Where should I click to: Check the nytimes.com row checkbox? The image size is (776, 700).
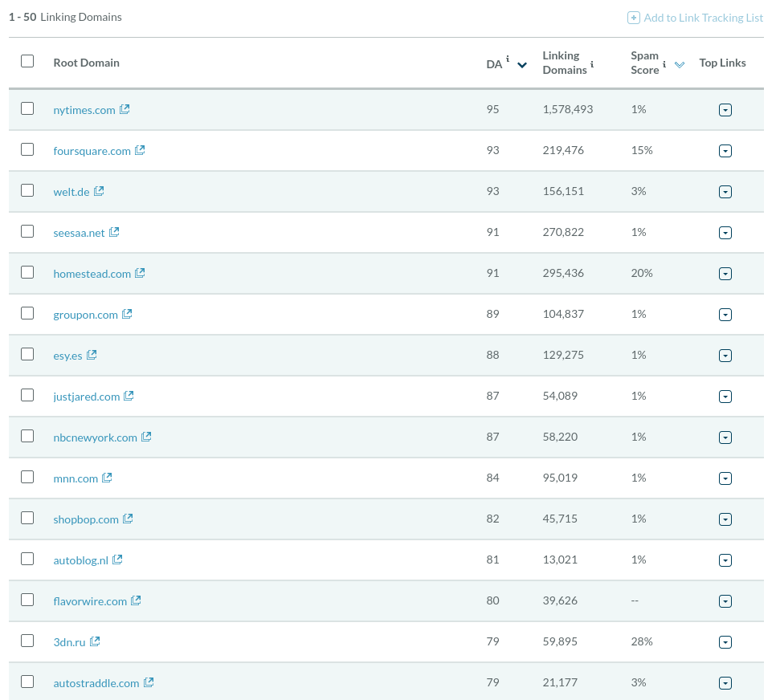[27, 108]
